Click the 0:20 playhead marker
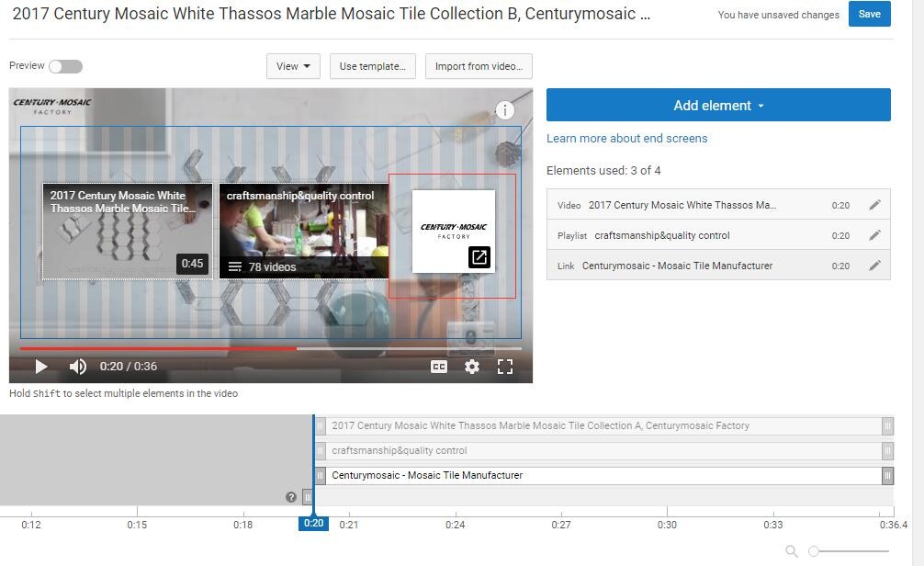Screen dimensions: 924x566 click(x=313, y=523)
